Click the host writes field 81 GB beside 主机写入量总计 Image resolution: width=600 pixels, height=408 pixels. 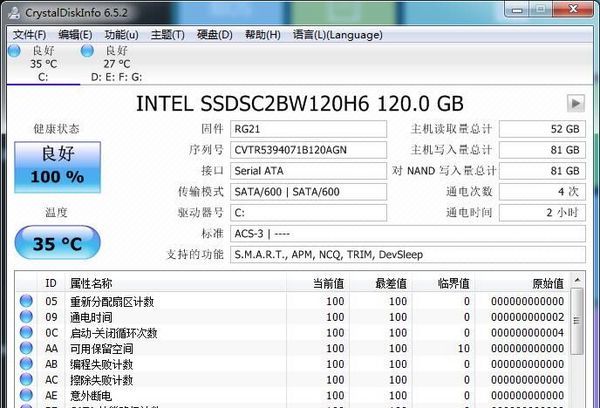tap(542, 150)
